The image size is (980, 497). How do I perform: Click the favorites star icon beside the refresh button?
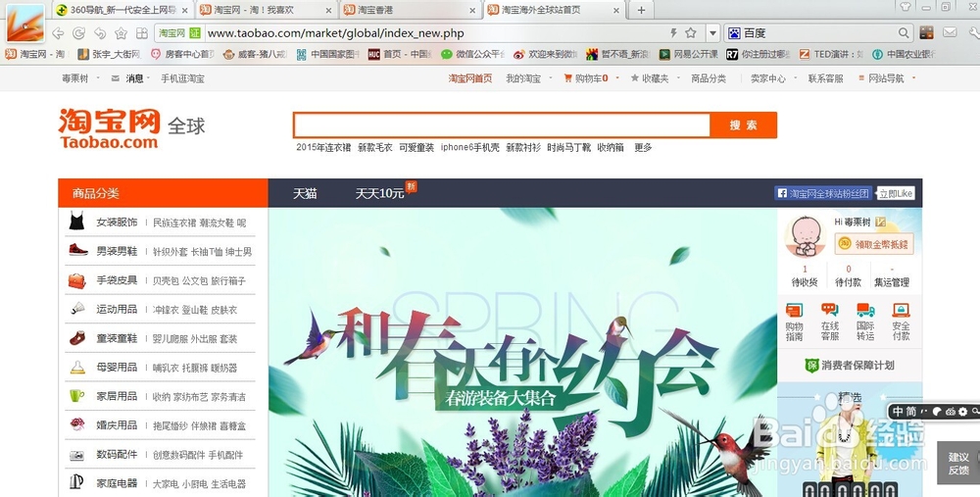(x=122, y=33)
